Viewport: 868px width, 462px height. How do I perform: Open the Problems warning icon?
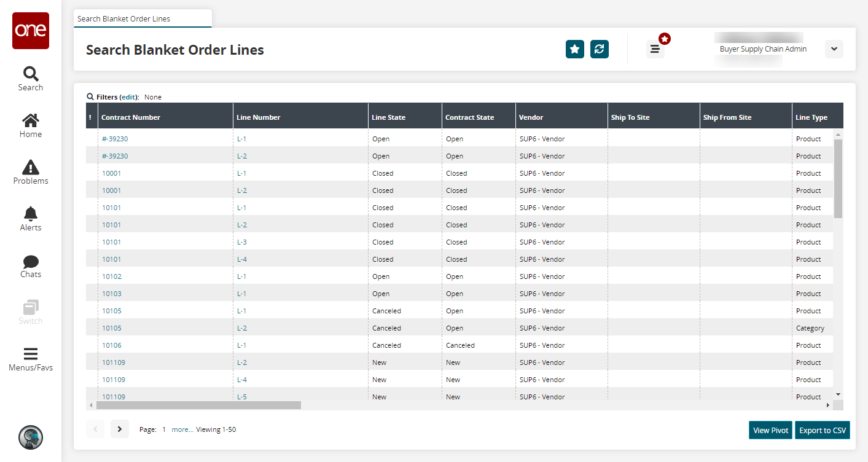point(31,172)
